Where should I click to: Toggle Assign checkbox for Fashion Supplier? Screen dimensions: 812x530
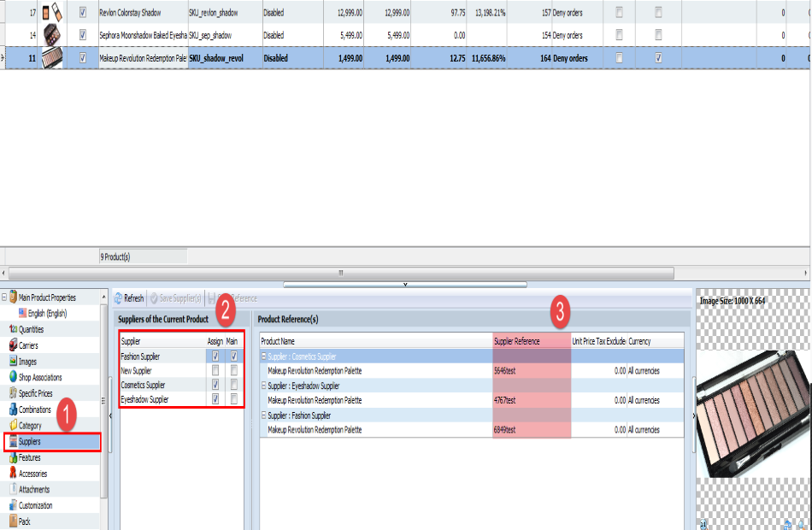[x=215, y=356]
